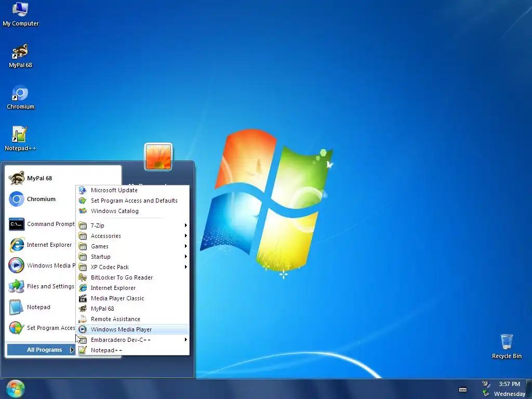Launch MyPal 68 desktop shortcut
The image size is (532, 399).
(20, 56)
